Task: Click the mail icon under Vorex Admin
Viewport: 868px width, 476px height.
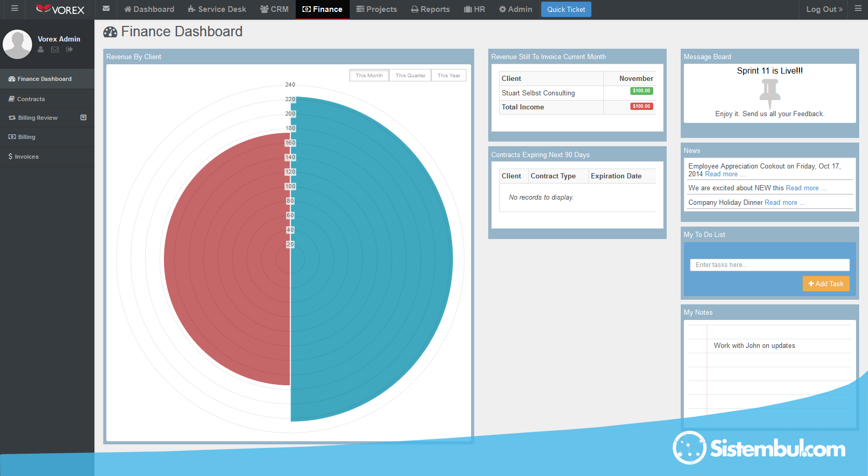Action: [55, 50]
